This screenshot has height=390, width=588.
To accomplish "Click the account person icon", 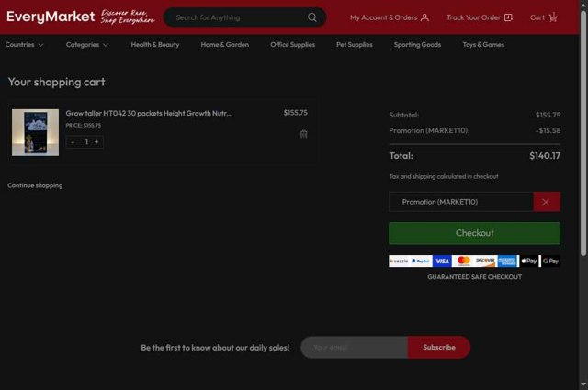I will [x=424, y=17].
